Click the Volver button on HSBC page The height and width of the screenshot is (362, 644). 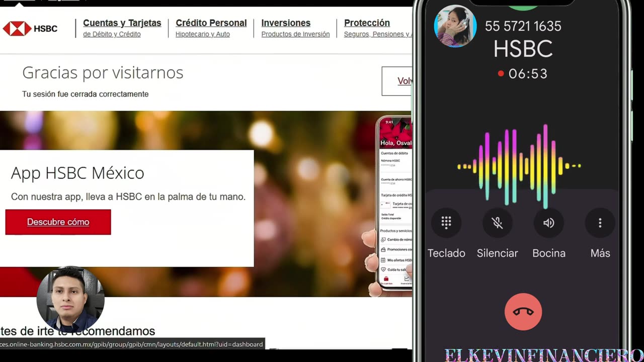[397, 81]
